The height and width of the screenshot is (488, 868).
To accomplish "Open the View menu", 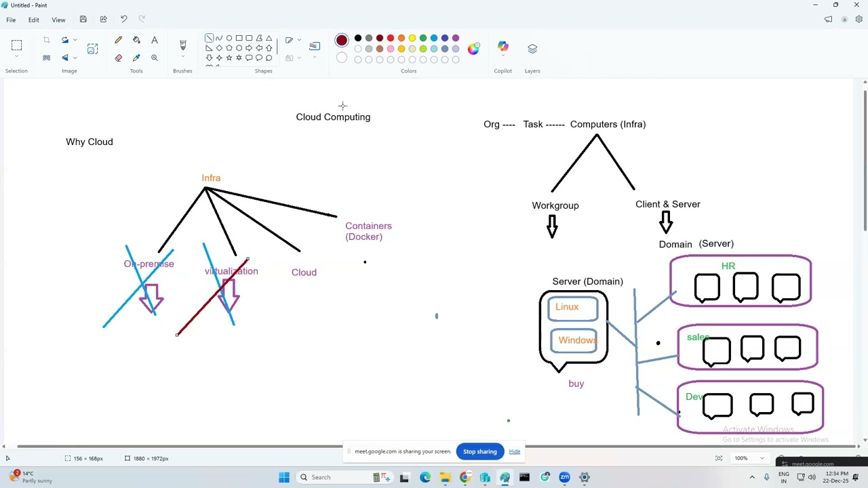I will (x=58, y=20).
